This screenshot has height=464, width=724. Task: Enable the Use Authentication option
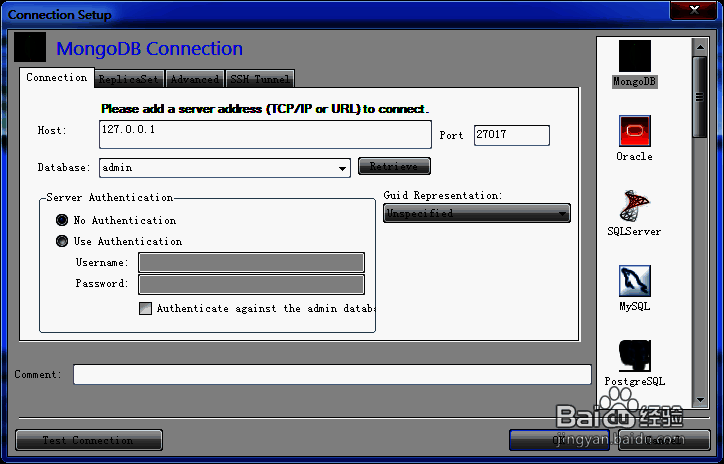62,241
